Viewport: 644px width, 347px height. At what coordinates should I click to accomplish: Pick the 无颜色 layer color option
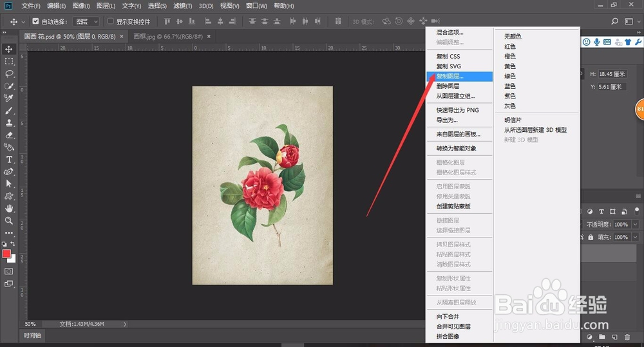point(537,37)
